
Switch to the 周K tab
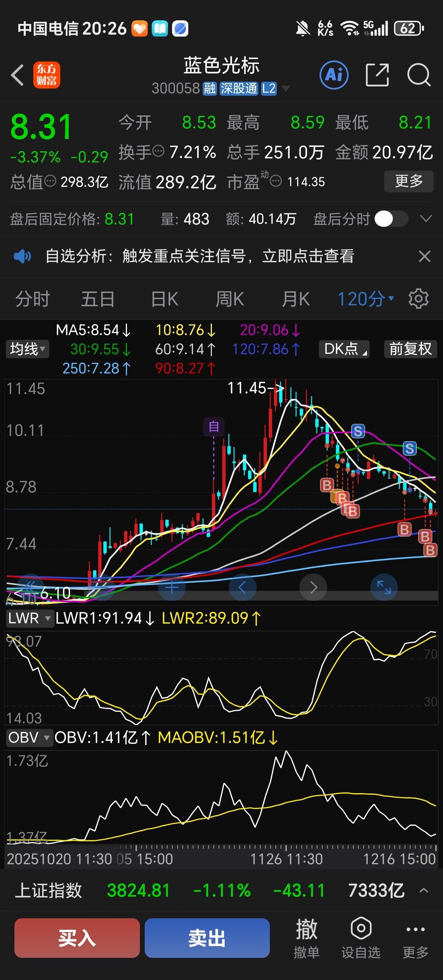230,299
